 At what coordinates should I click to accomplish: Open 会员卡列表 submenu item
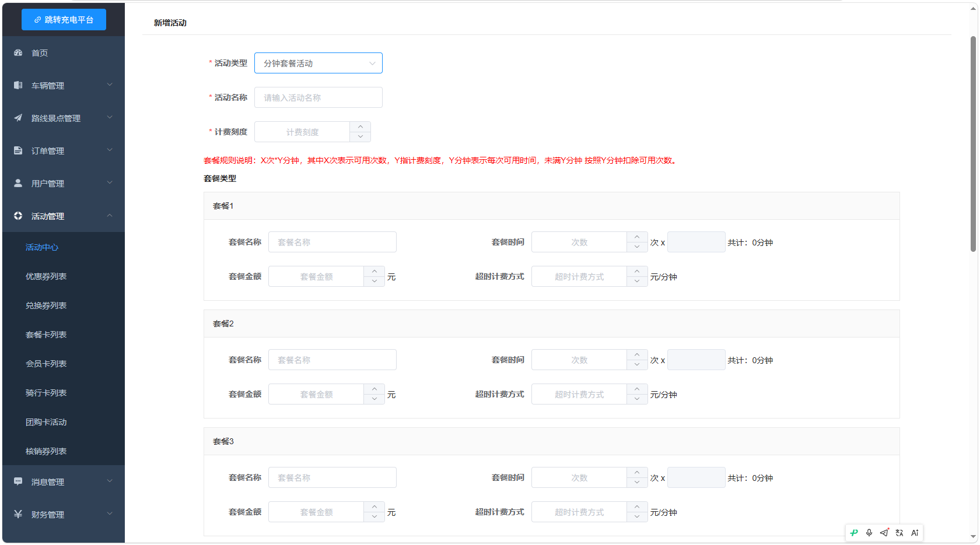(x=46, y=364)
